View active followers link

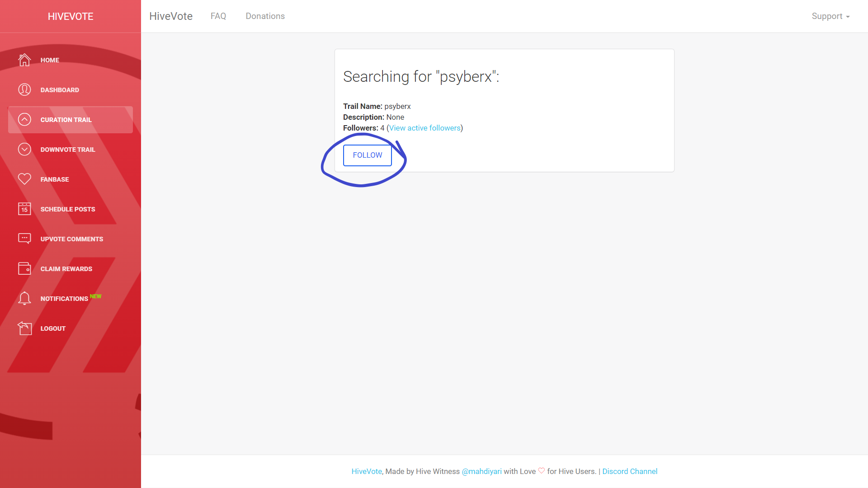coord(425,128)
